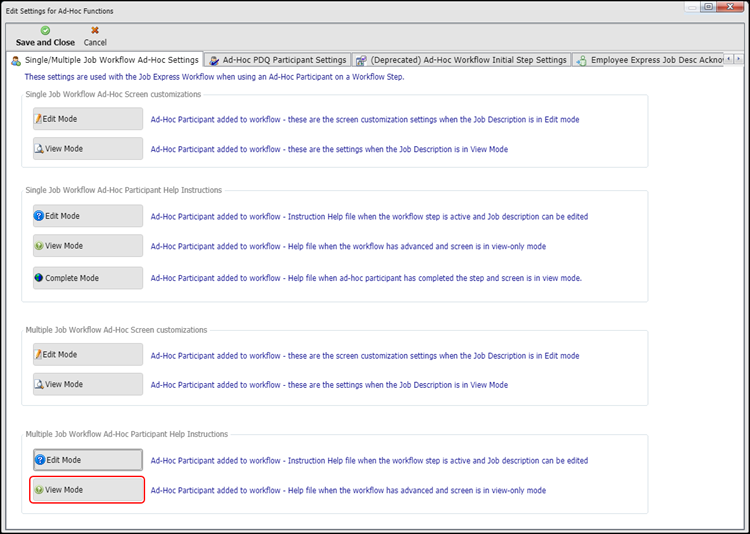
Task: Open Edit Mode under Multiple Job Help Instructions
Action: point(88,460)
